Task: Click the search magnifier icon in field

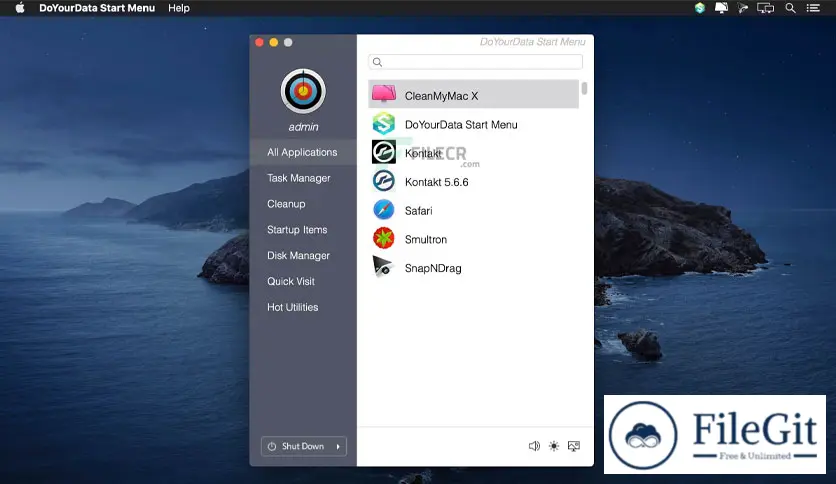Action: coord(377,62)
